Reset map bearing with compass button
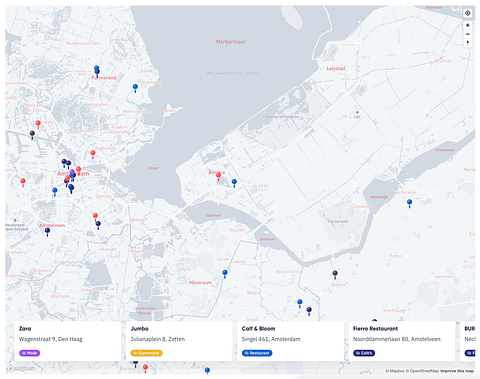480x379 pixels. (x=468, y=43)
